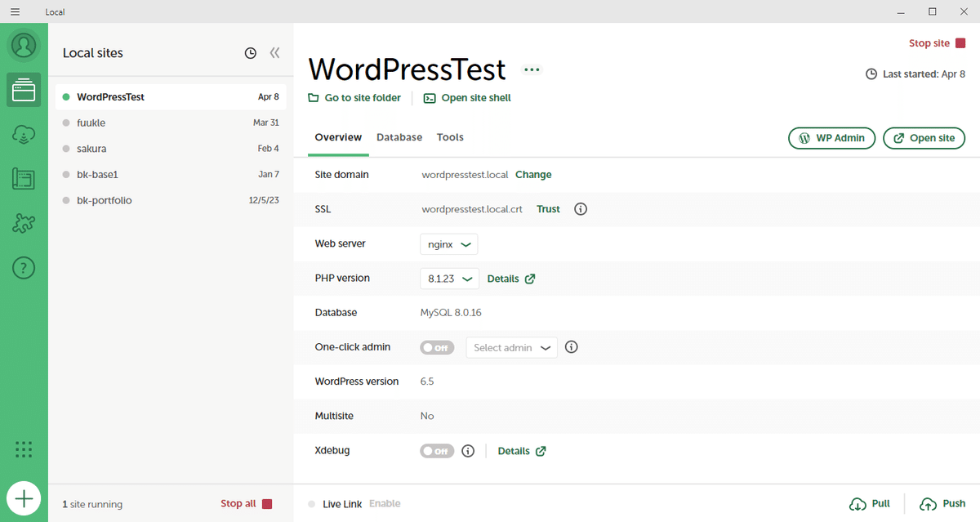980x522 pixels.
Task: Select the fuukle site
Action: (x=171, y=123)
